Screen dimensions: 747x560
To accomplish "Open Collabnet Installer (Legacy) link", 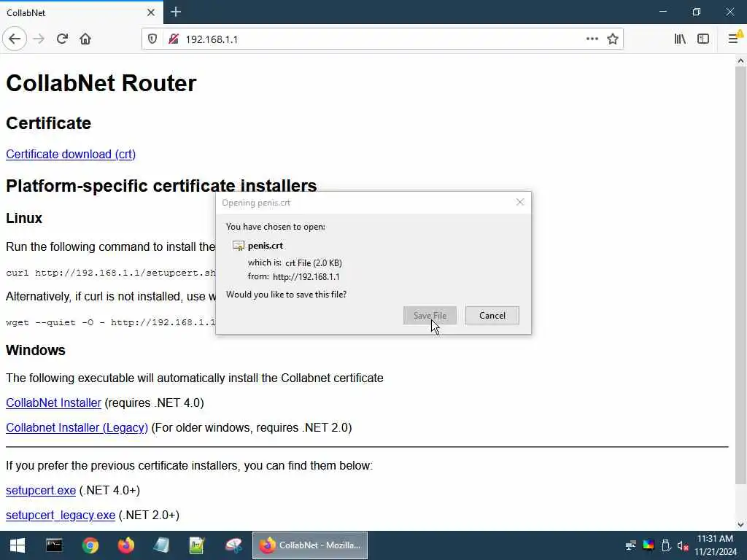I will pos(77,427).
